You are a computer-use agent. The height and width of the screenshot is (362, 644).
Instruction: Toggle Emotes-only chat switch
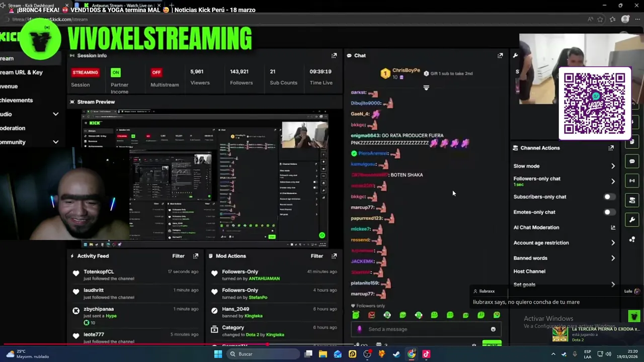[x=609, y=212]
